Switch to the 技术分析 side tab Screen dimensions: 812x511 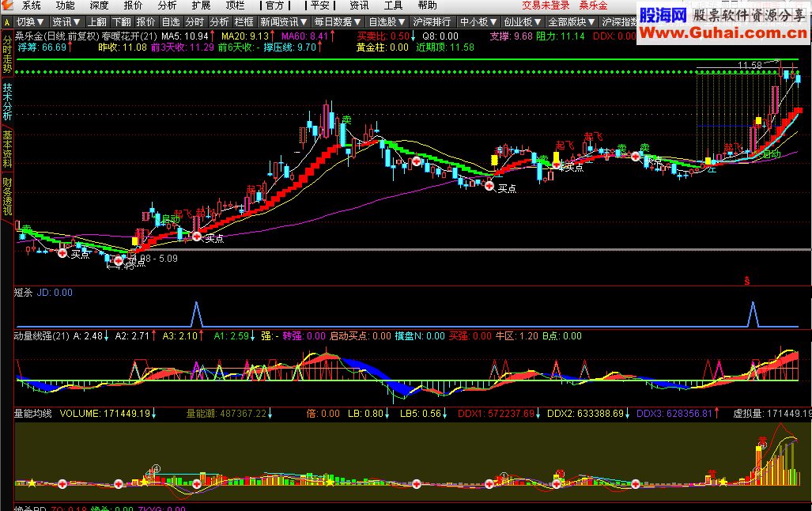pos(7,101)
